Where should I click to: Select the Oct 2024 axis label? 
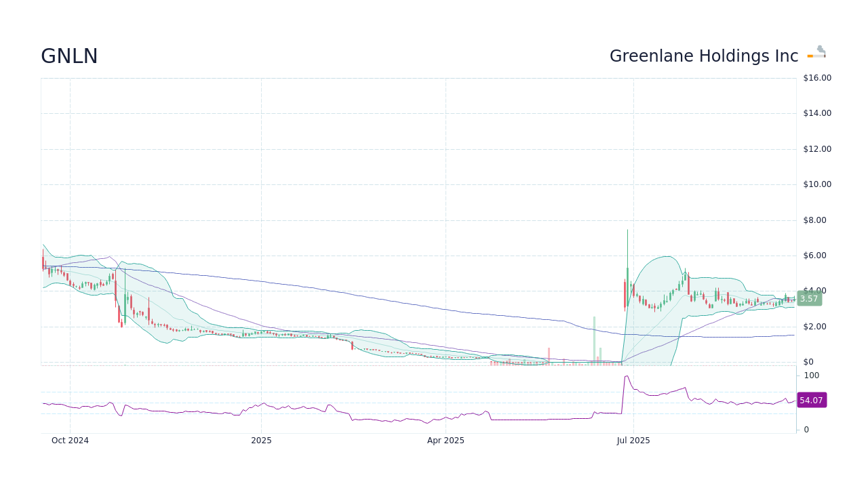click(70, 441)
